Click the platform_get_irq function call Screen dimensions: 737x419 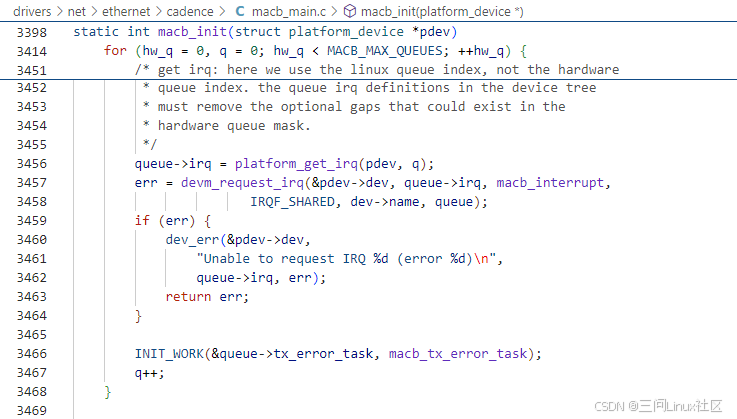296,164
